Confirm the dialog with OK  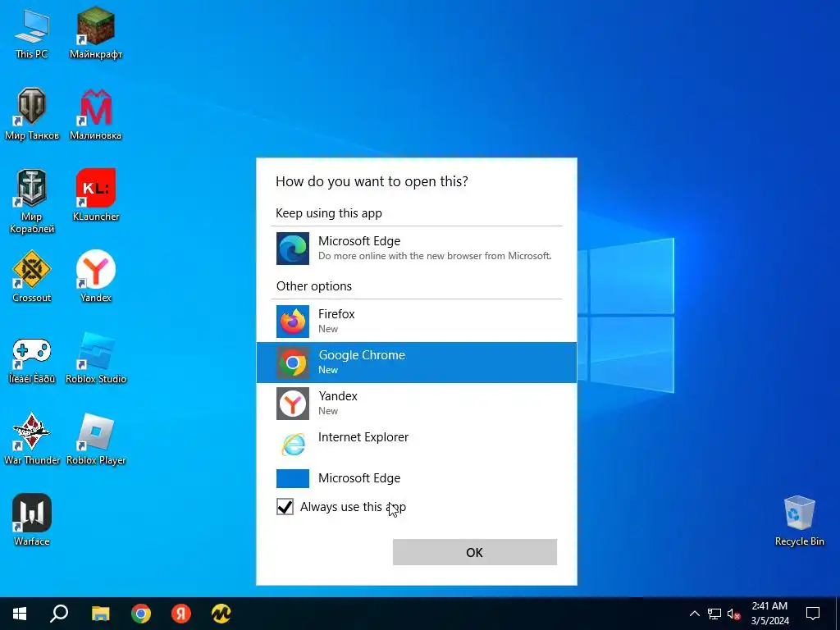[x=475, y=552]
